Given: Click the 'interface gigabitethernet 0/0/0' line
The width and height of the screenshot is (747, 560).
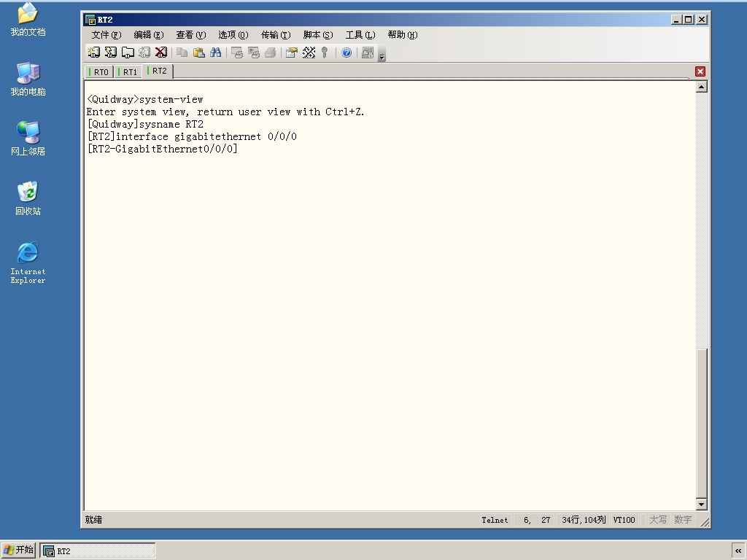Looking at the screenshot, I should [x=192, y=136].
